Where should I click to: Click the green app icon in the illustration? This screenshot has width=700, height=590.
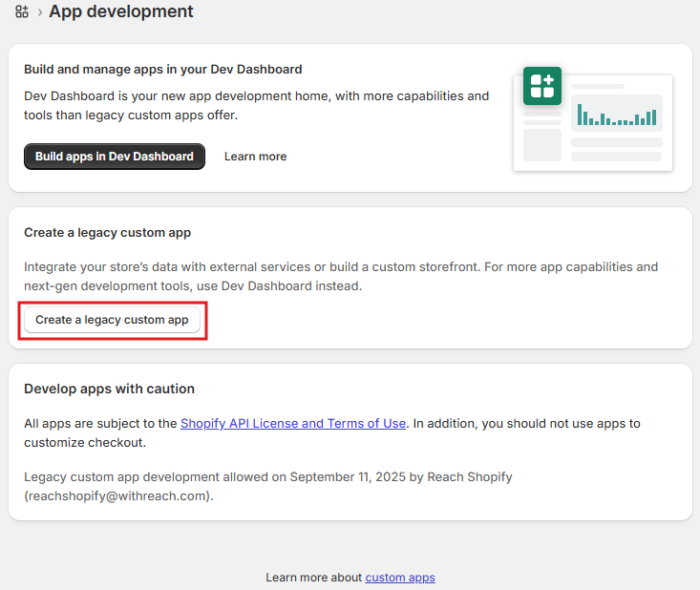(x=542, y=86)
